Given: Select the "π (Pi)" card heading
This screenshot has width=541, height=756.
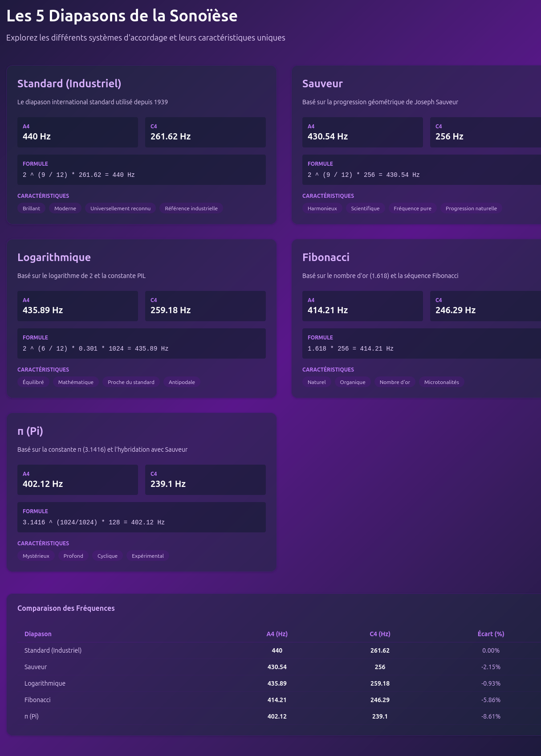Looking at the screenshot, I should pos(30,431).
